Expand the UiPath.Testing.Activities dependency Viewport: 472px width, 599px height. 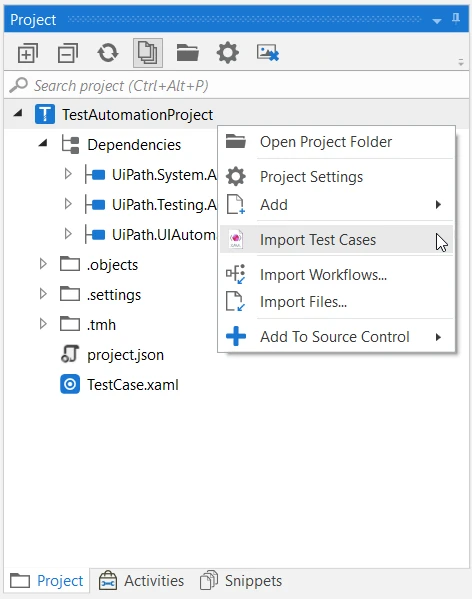(68, 204)
